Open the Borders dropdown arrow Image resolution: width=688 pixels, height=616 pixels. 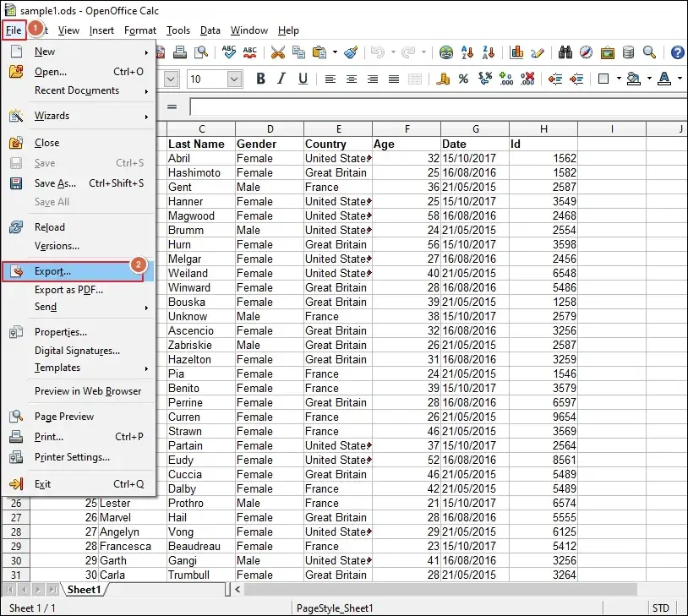(619, 79)
